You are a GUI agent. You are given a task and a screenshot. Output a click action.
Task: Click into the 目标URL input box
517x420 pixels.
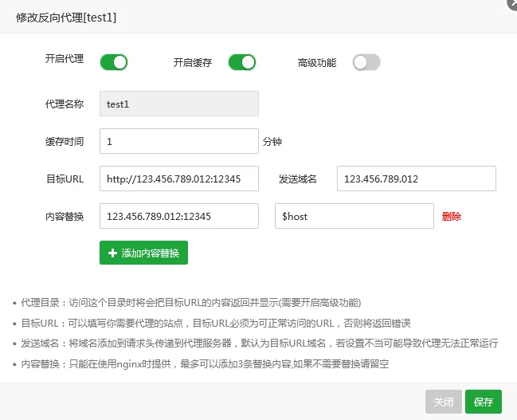(x=179, y=179)
